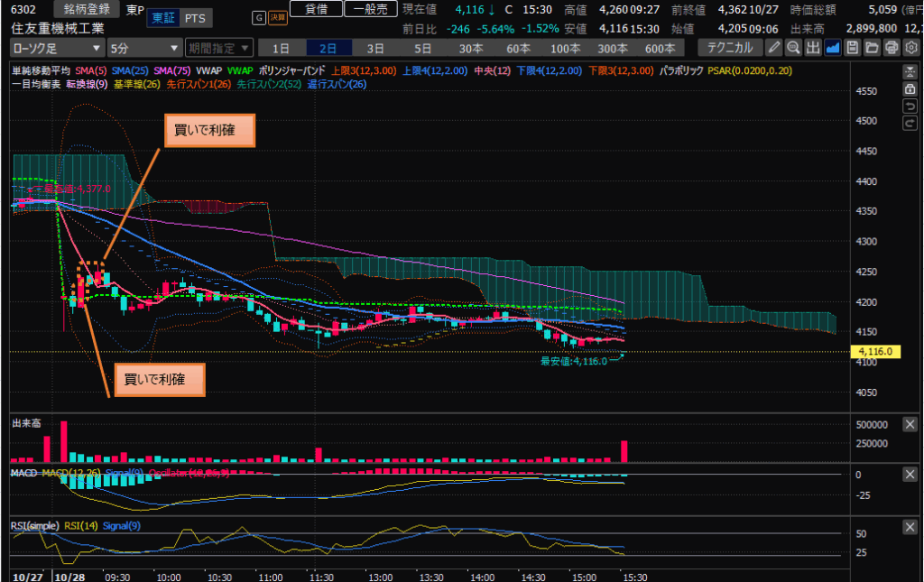Switch the market toggle to PTS
The image size is (924, 582).
[193, 18]
